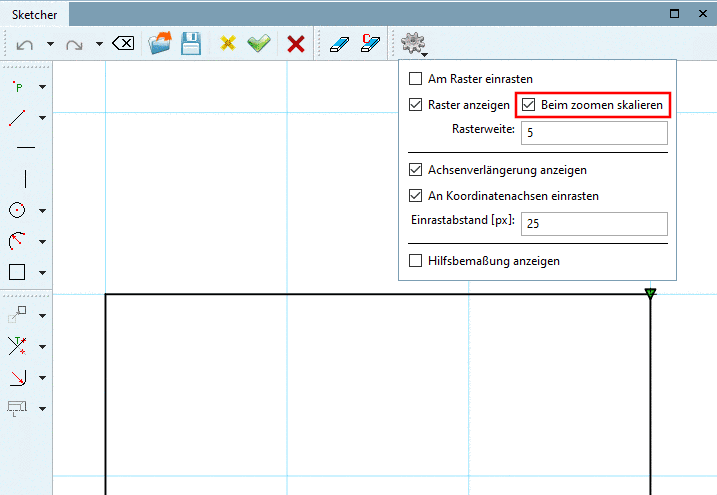Open sketch file with folder icon
This screenshot has width=717, height=495.
point(160,43)
